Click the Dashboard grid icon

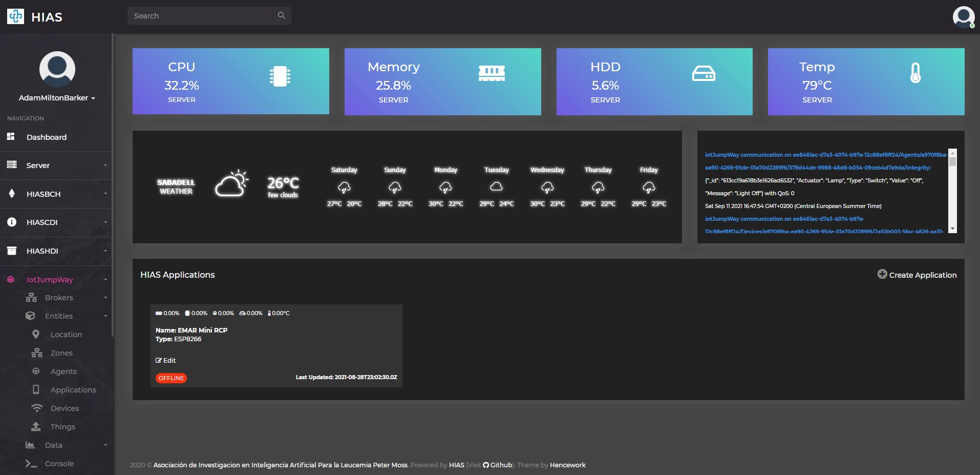11,136
